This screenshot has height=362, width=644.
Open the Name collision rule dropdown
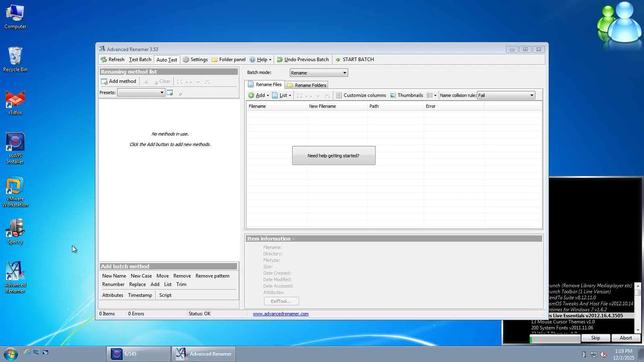[506, 95]
